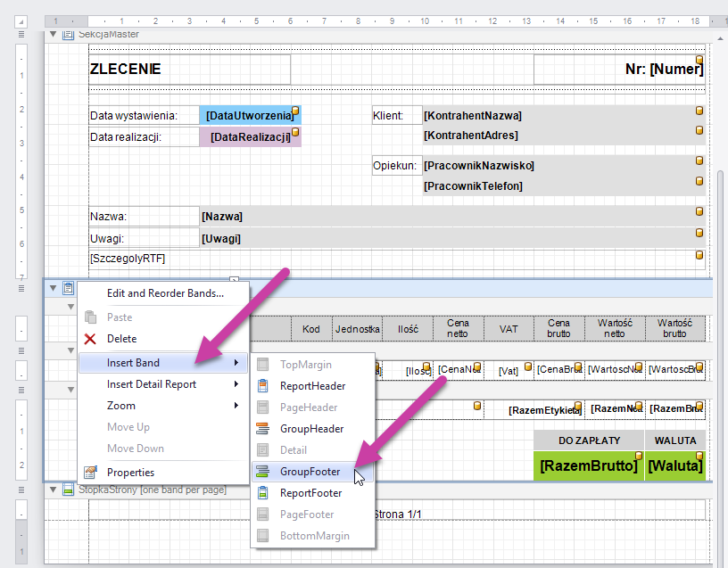Collapse the SekcjaMaster band with its triangle

pos(53,35)
